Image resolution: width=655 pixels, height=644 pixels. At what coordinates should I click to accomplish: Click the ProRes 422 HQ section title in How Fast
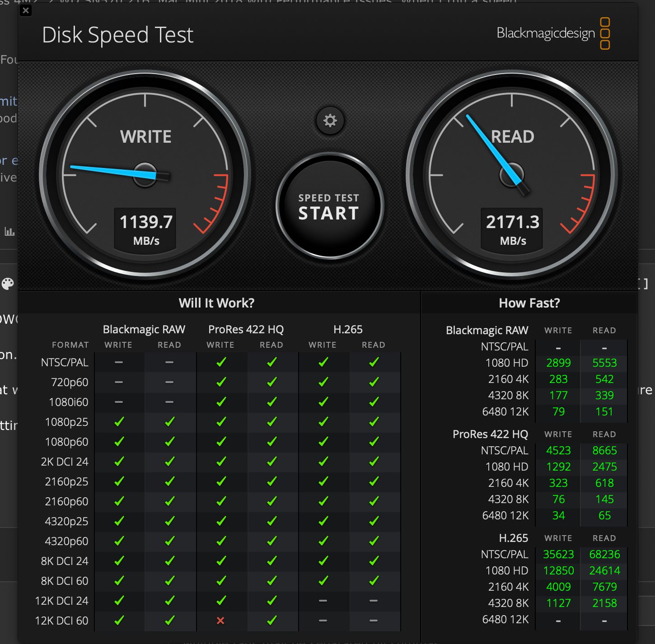[490, 434]
